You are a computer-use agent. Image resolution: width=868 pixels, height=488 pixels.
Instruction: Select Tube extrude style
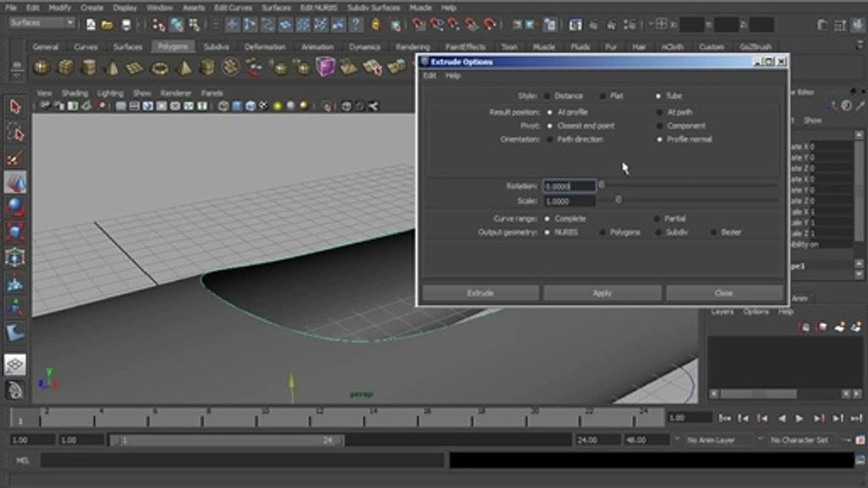coord(658,96)
